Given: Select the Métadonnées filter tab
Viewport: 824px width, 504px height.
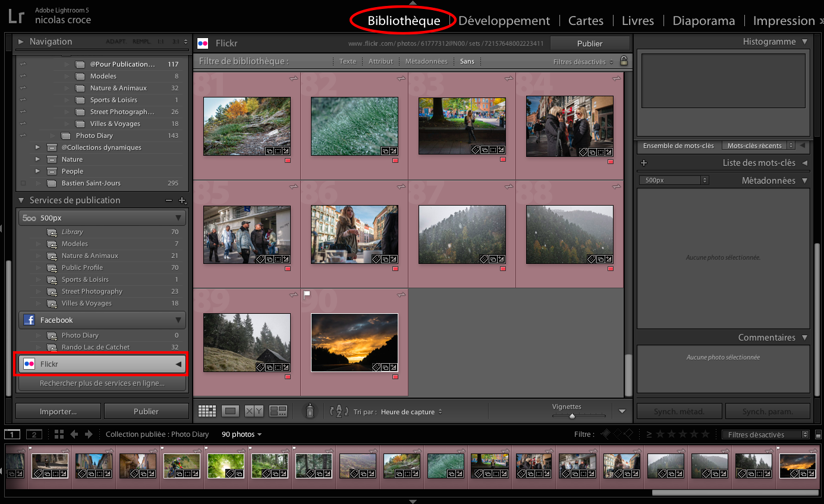Looking at the screenshot, I should [x=426, y=61].
